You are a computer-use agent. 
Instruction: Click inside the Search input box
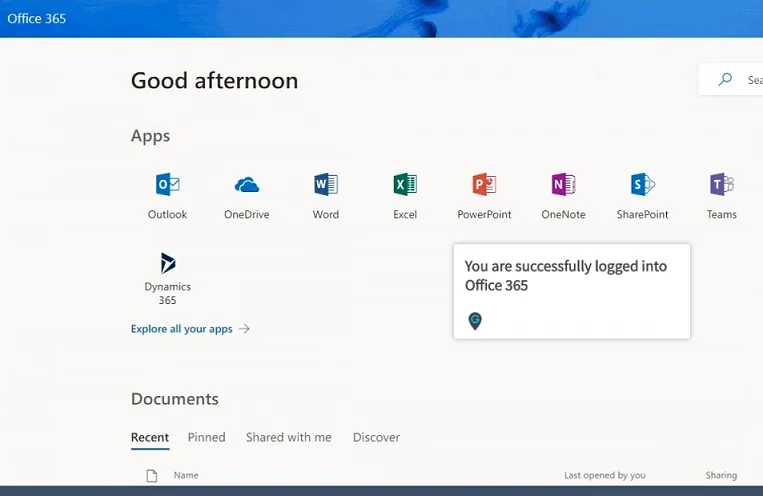[731, 79]
